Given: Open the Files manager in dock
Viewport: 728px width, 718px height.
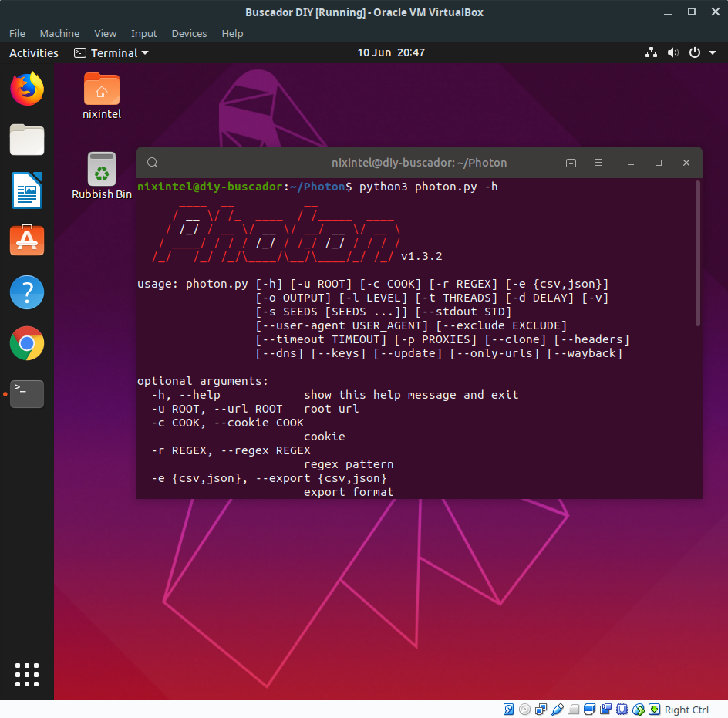Looking at the screenshot, I should pyautogui.click(x=27, y=140).
